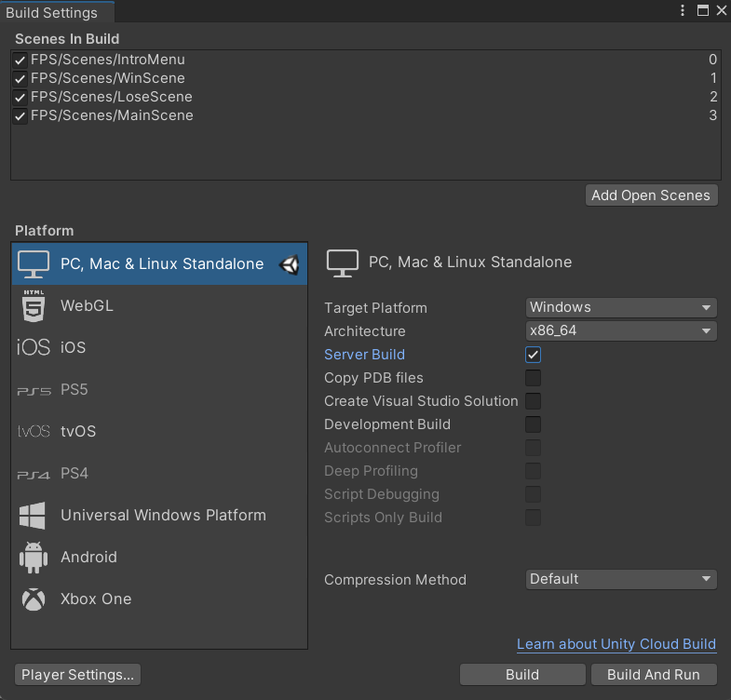Click the PS4 platform icon
The width and height of the screenshot is (731, 700).
pyautogui.click(x=34, y=474)
